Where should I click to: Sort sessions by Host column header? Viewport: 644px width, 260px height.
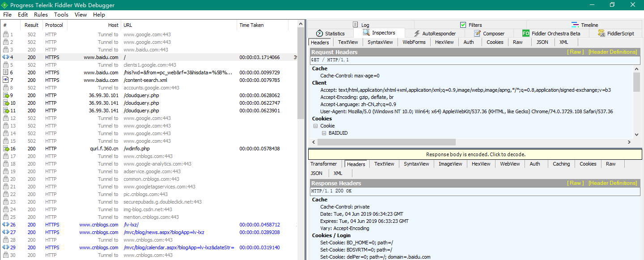[94, 25]
